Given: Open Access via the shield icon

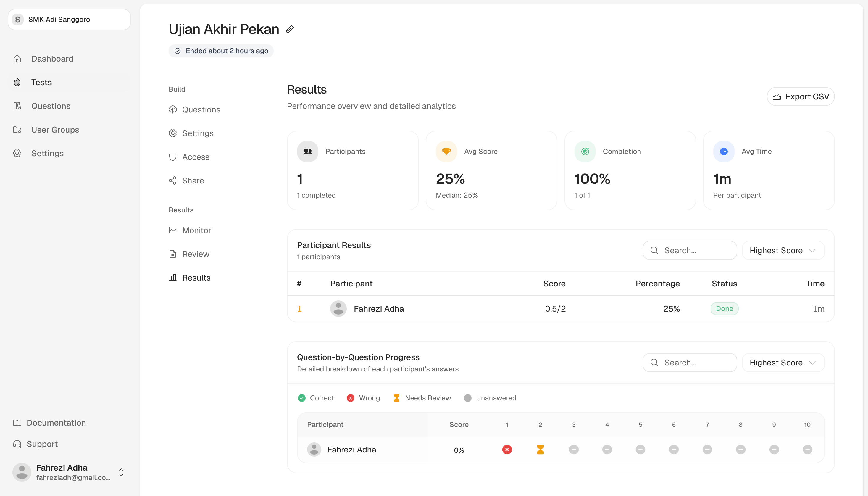Looking at the screenshot, I should (173, 157).
